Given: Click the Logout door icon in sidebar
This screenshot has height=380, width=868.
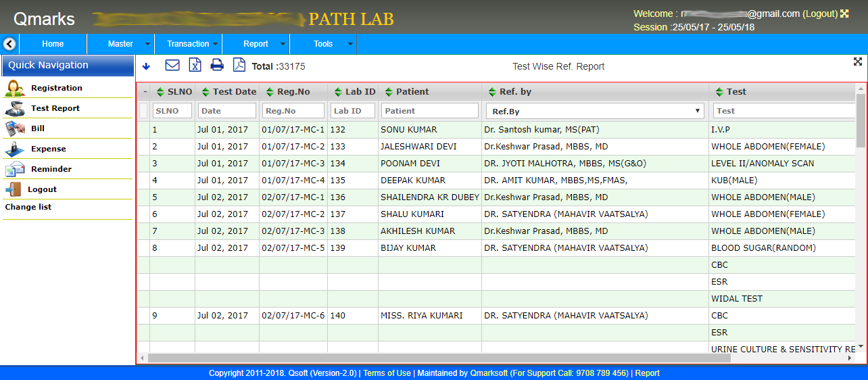Looking at the screenshot, I should (14, 189).
